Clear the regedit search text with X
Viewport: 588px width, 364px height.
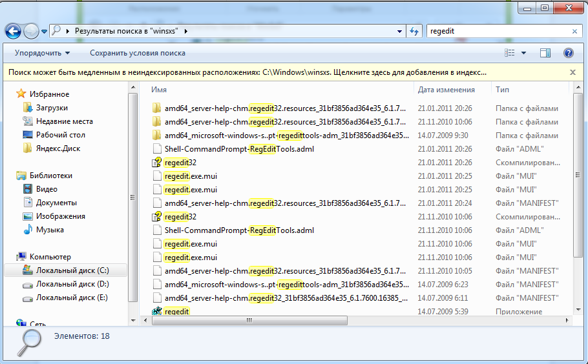click(x=574, y=31)
